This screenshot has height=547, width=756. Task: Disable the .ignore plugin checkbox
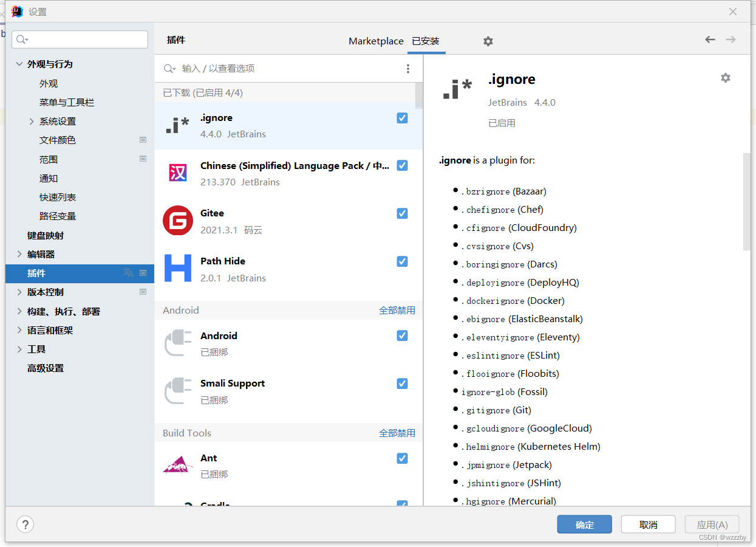point(402,118)
